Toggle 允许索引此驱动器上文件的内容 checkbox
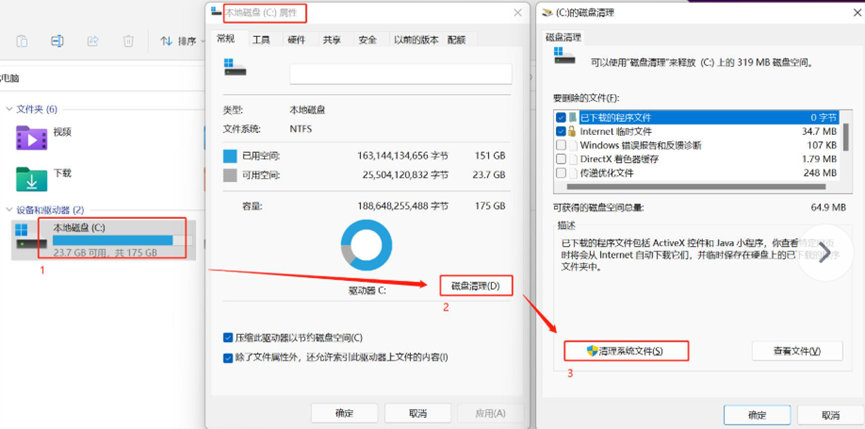This screenshot has height=429, width=865. point(228,357)
